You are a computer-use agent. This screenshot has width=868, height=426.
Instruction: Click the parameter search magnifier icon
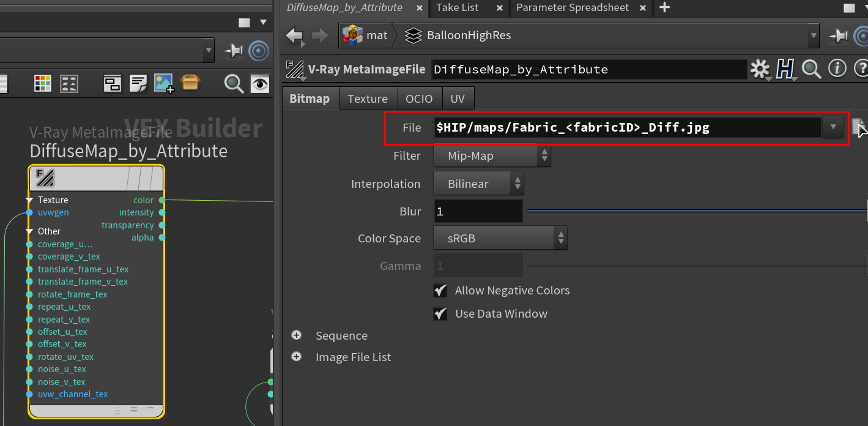pyautogui.click(x=811, y=69)
